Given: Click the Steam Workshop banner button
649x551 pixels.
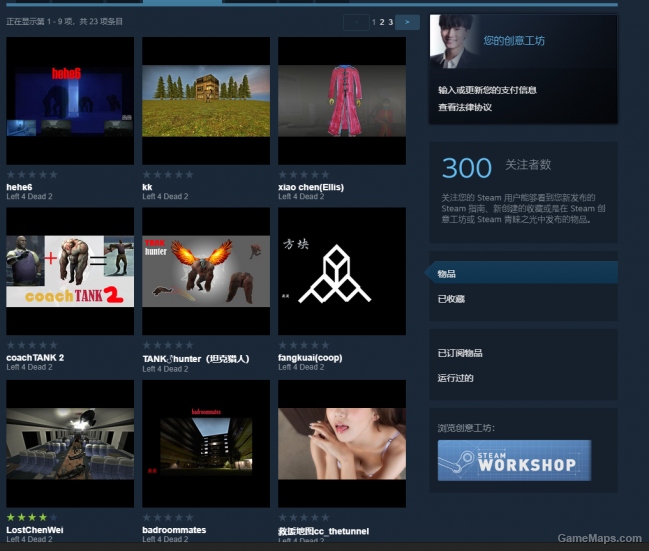Looking at the screenshot, I should [x=514, y=460].
